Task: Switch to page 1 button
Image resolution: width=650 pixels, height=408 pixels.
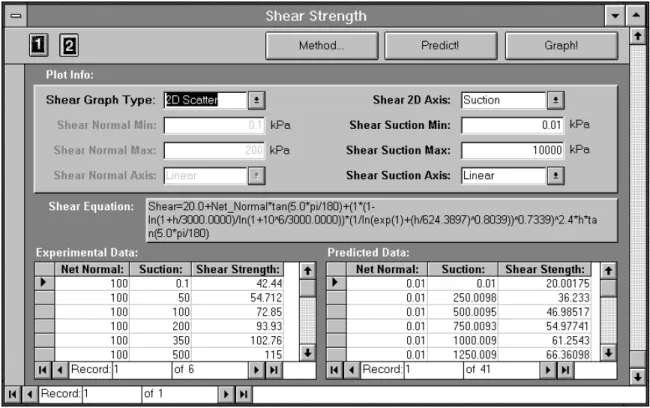Action: [x=39, y=45]
